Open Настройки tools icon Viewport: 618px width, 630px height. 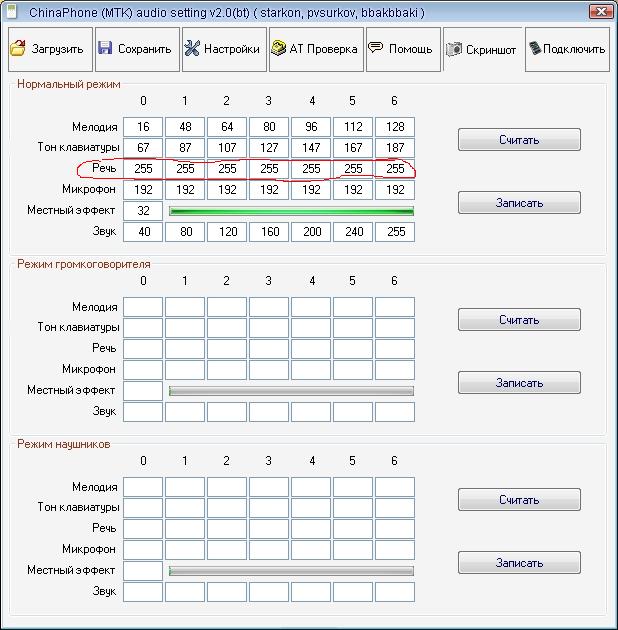[192, 49]
